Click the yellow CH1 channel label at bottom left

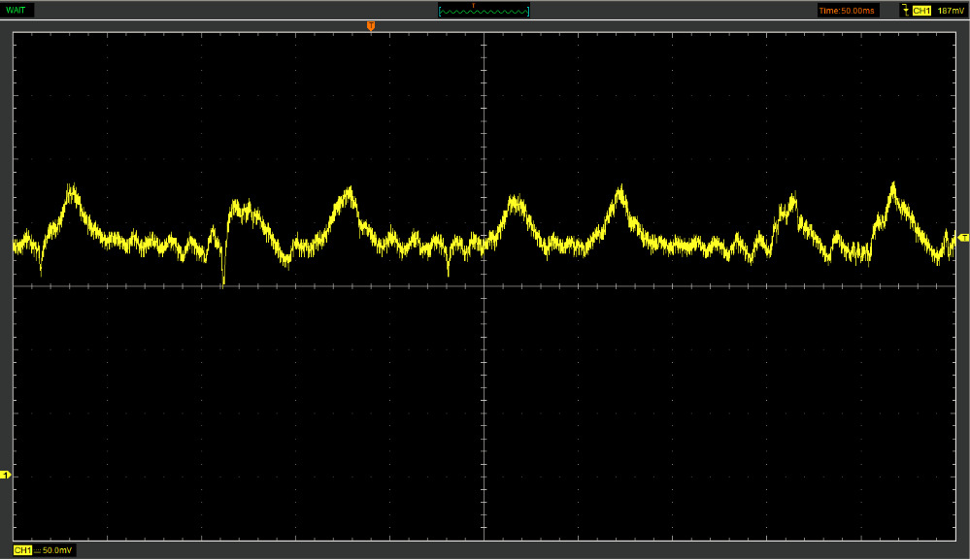pos(21,550)
